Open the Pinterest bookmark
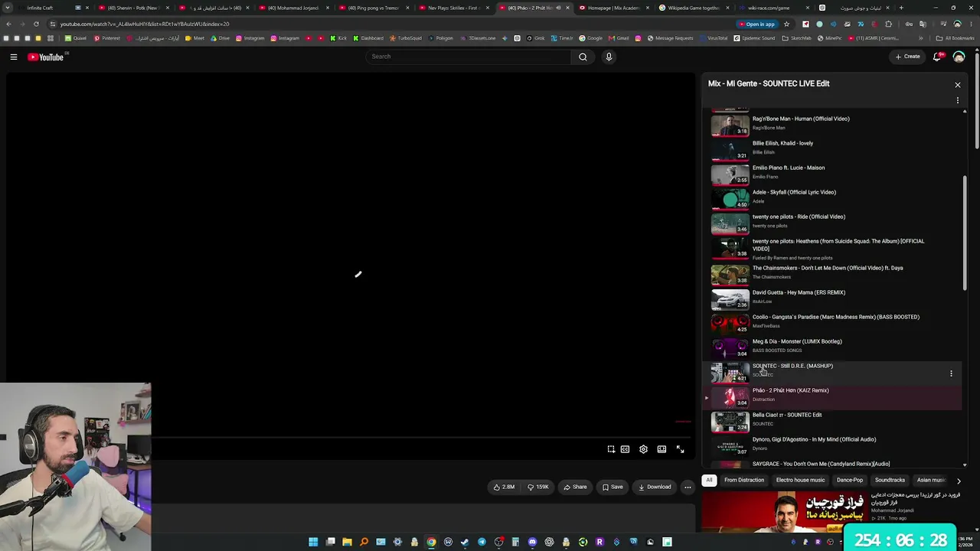Image resolution: width=980 pixels, height=551 pixels. [106, 38]
